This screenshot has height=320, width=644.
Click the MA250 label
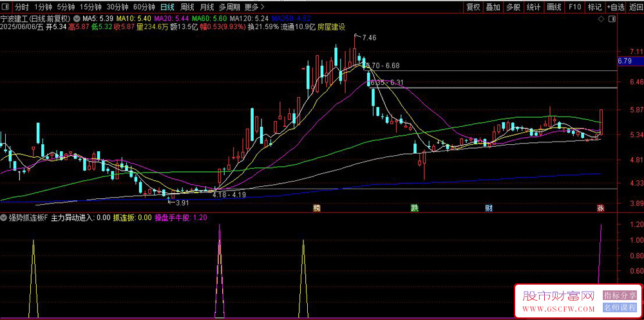coord(291,19)
